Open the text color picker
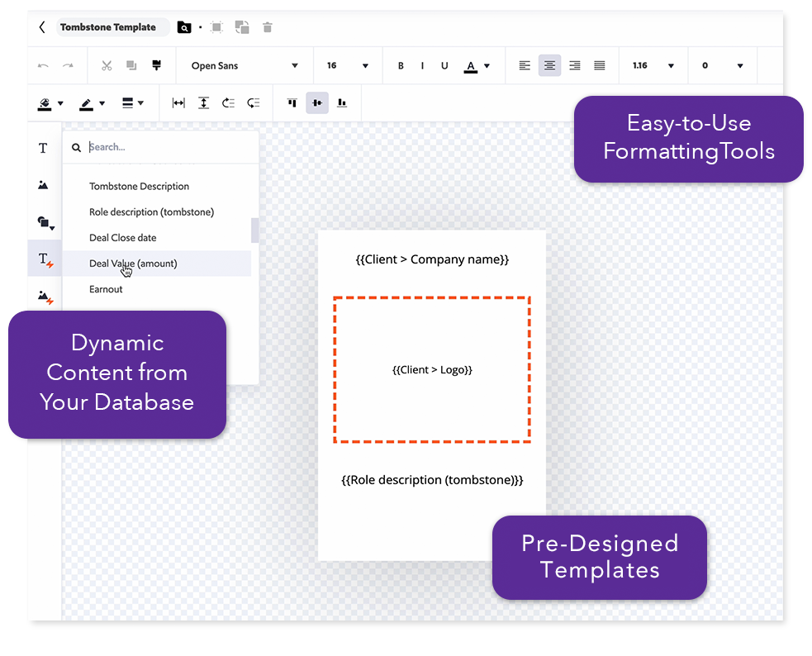812x656 pixels. point(476,66)
